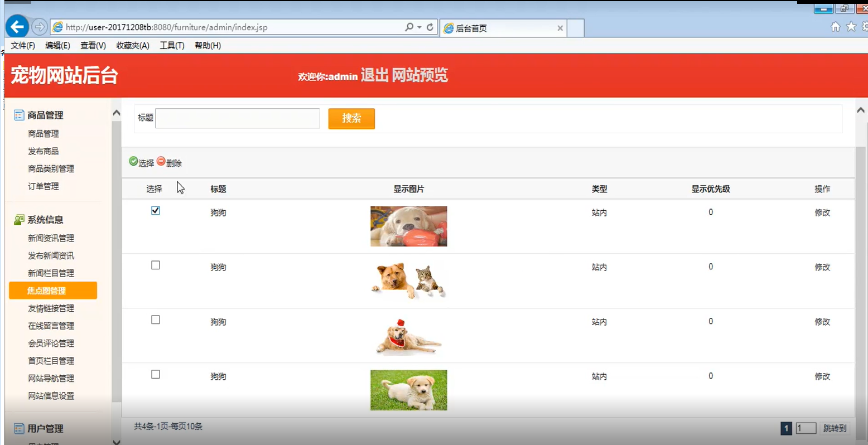
Task: Open the 收藏夹(A) menu
Action: pos(133,46)
